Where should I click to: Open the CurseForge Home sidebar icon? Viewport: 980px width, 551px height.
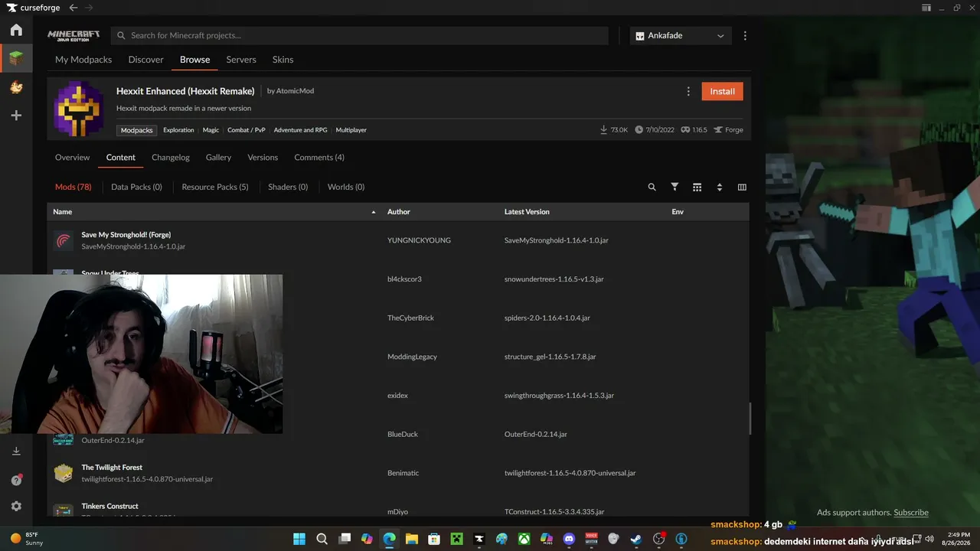[16, 30]
